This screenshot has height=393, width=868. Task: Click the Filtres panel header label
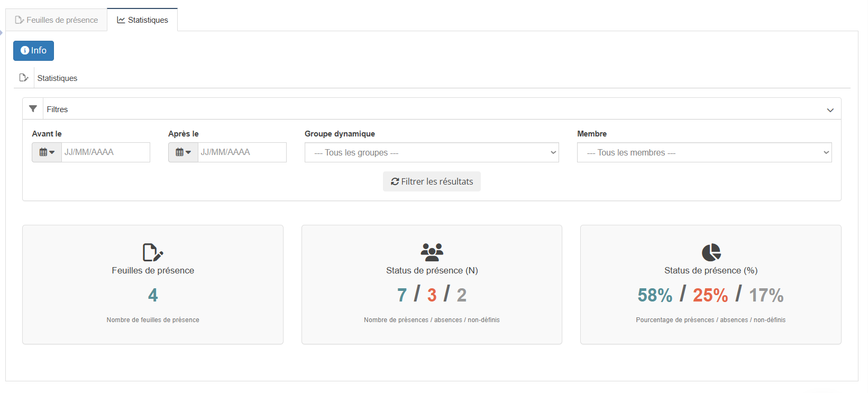tap(57, 109)
